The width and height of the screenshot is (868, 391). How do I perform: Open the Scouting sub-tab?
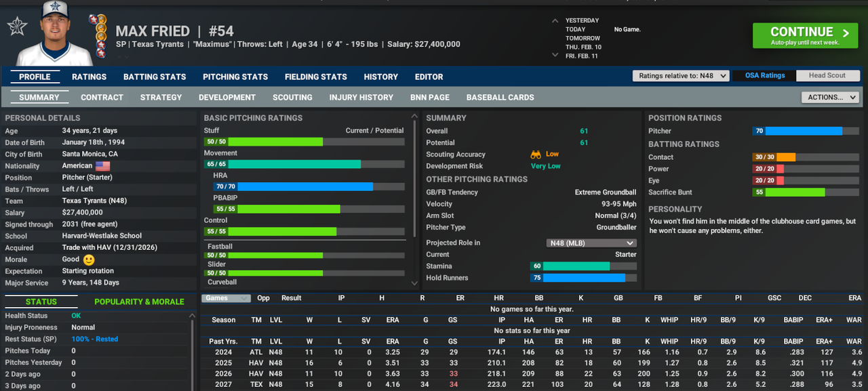point(292,97)
